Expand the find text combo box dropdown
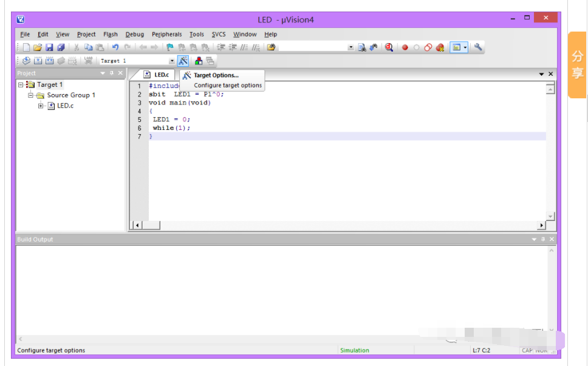 350,47
